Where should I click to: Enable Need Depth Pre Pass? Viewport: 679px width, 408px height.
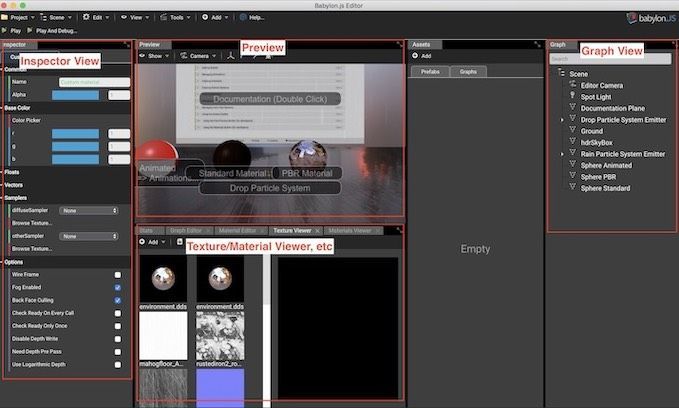(118, 352)
